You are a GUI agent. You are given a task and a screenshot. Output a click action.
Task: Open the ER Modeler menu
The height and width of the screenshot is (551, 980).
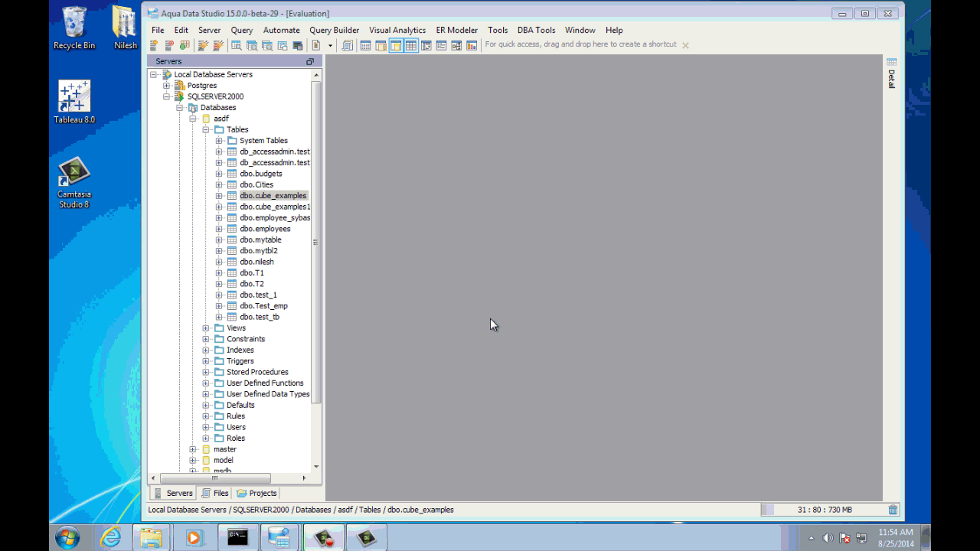point(457,30)
